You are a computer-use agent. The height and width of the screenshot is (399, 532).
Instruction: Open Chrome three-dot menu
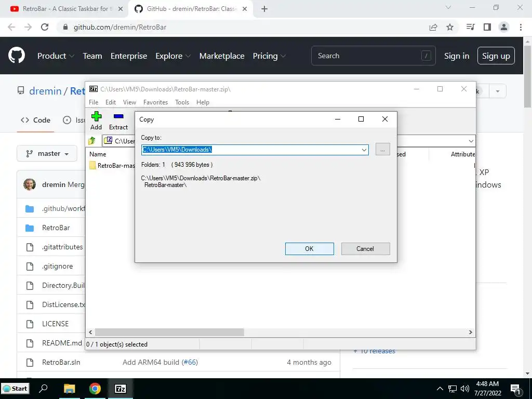click(x=521, y=27)
